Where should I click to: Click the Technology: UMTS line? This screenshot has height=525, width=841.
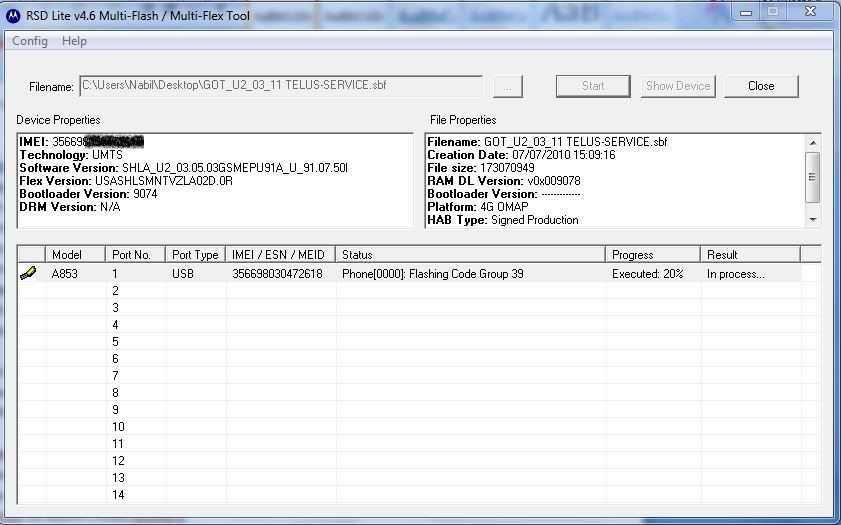tap(71, 155)
